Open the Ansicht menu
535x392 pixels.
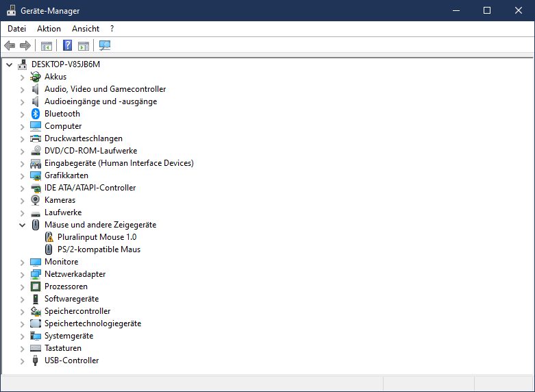[86, 29]
